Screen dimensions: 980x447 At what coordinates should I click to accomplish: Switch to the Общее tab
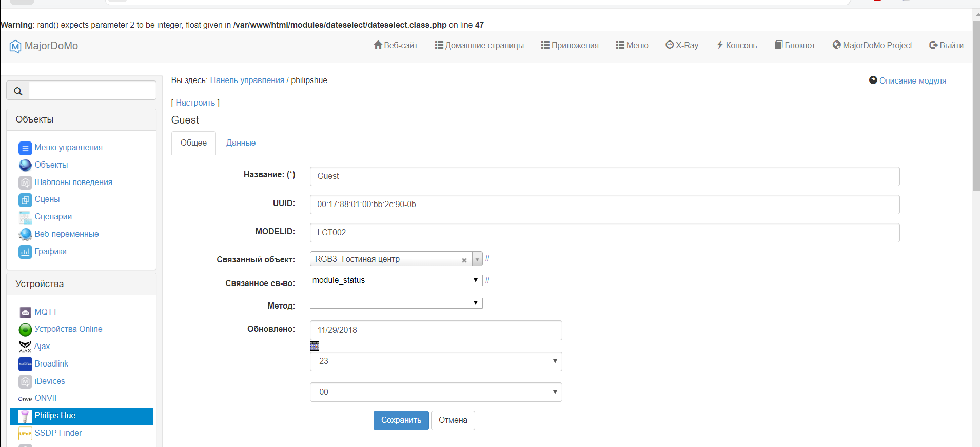click(x=193, y=143)
